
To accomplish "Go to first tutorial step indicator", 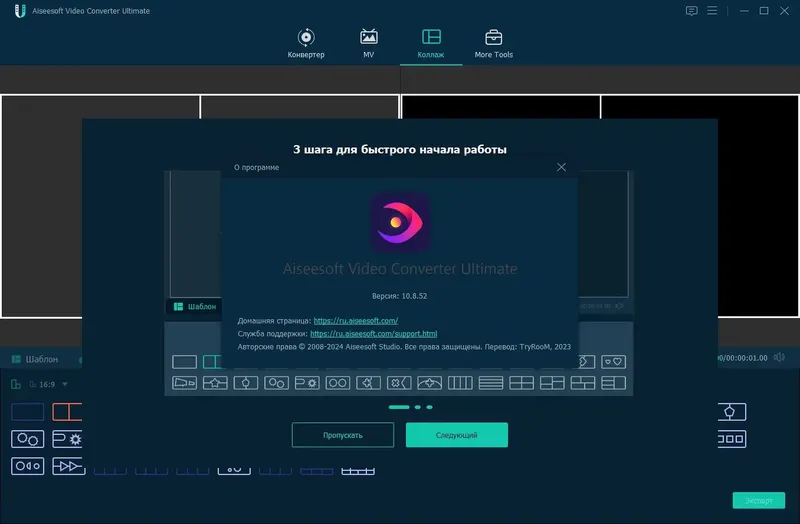I will [399, 407].
